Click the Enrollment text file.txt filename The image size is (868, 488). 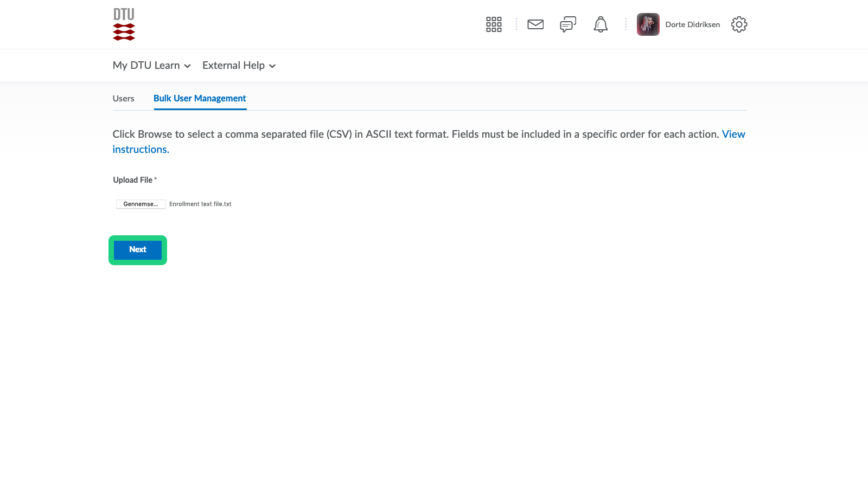pyautogui.click(x=200, y=204)
